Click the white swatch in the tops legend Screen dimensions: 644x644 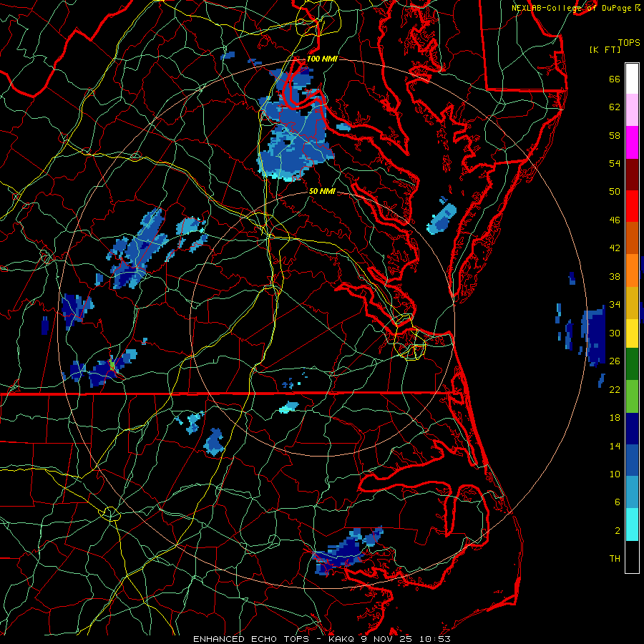tap(632, 79)
